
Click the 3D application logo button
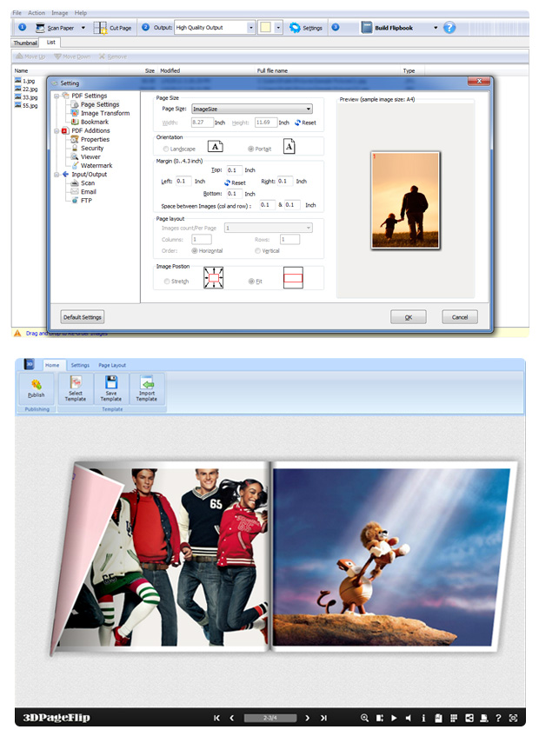[x=30, y=364]
